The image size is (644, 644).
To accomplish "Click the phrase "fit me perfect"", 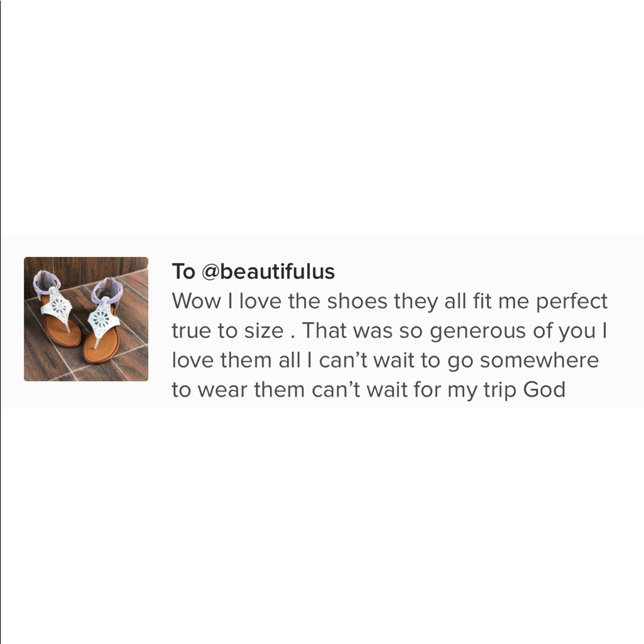I will tap(534, 301).
